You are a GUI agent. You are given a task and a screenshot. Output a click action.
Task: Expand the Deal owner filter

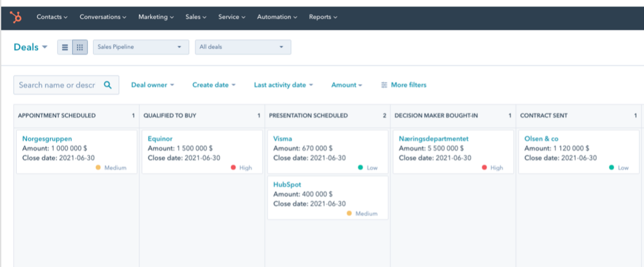152,85
